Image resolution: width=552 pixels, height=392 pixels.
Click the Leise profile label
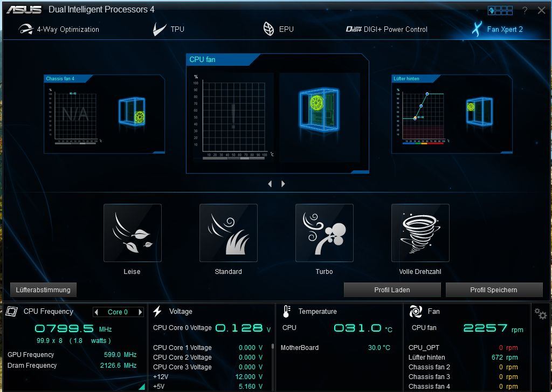click(x=132, y=272)
